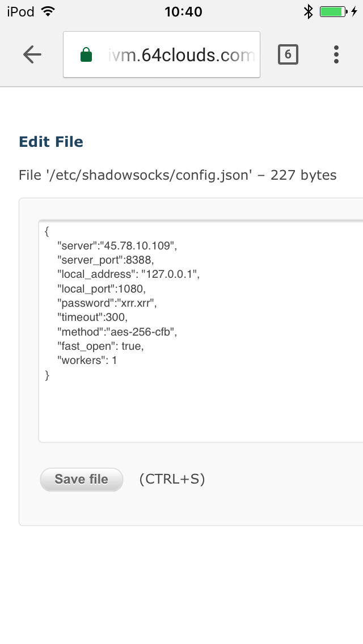This screenshot has height=644, width=363.
Task: Tap the (CTRL+S) shortcut hint text
Action: [172, 479]
